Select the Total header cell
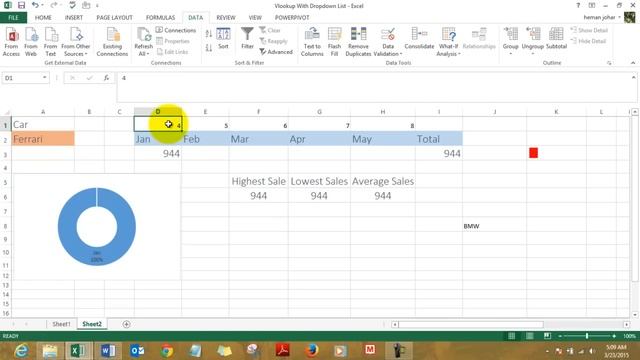The width and height of the screenshot is (640, 360). click(x=439, y=139)
